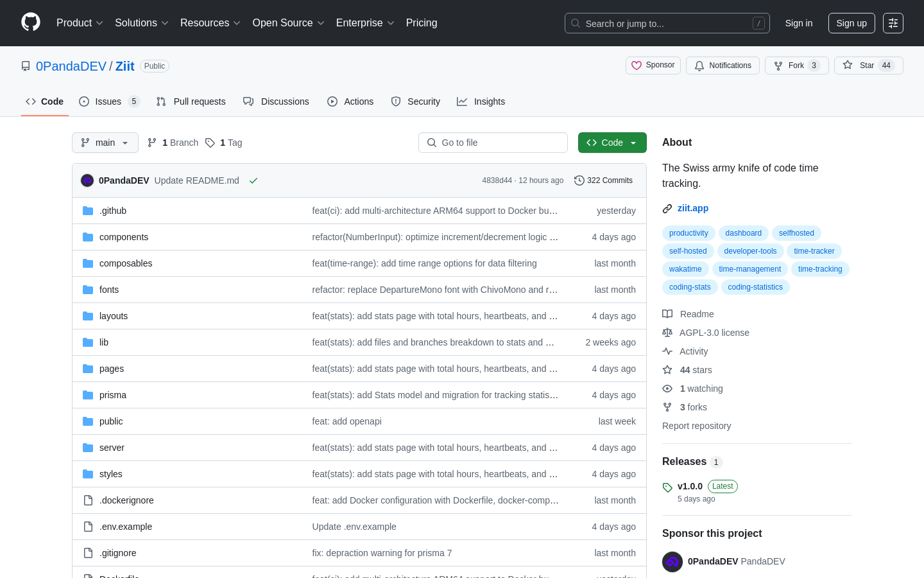The height and width of the screenshot is (578, 924).
Task: Switch to the Pull requests tab
Action: pos(191,101)
